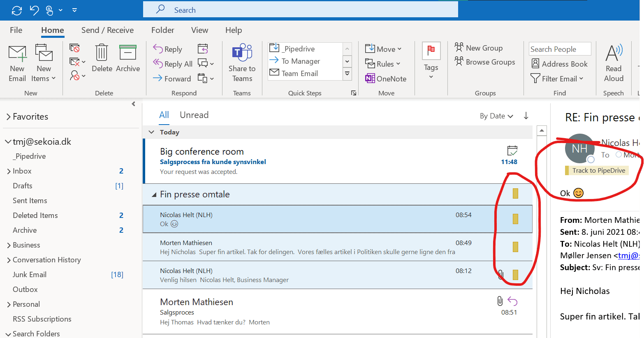This screenshot has width=644, height=338.
Task: Open the Clean Up dropdown
Action: 77,62
